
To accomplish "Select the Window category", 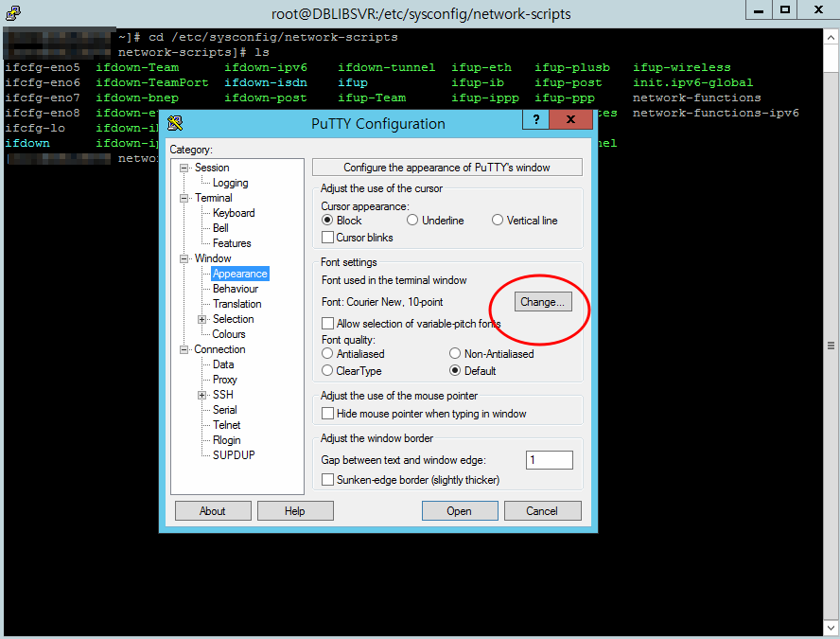I will [x=213, y=258].
